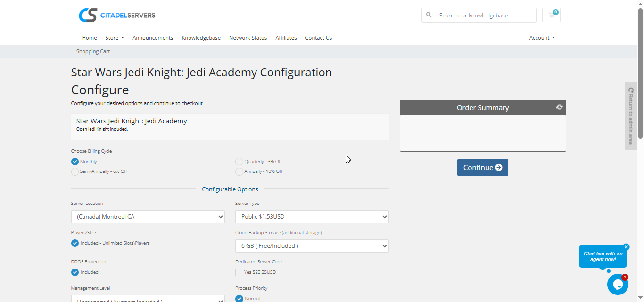This screenshot has height=302, width=644.
Task: Open the Cloud Backup Storage dropdown
Action: [x=312, y=246]
